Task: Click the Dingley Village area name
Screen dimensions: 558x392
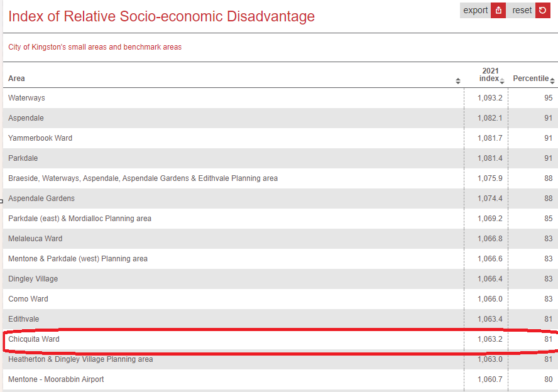Action: click(x=33, y=279)
